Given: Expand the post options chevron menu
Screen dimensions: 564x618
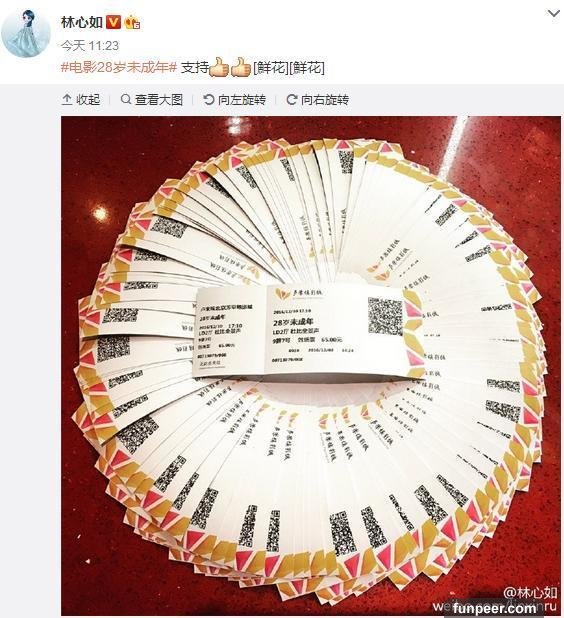Looking at the screenshot, I should [x=554, y=14].
